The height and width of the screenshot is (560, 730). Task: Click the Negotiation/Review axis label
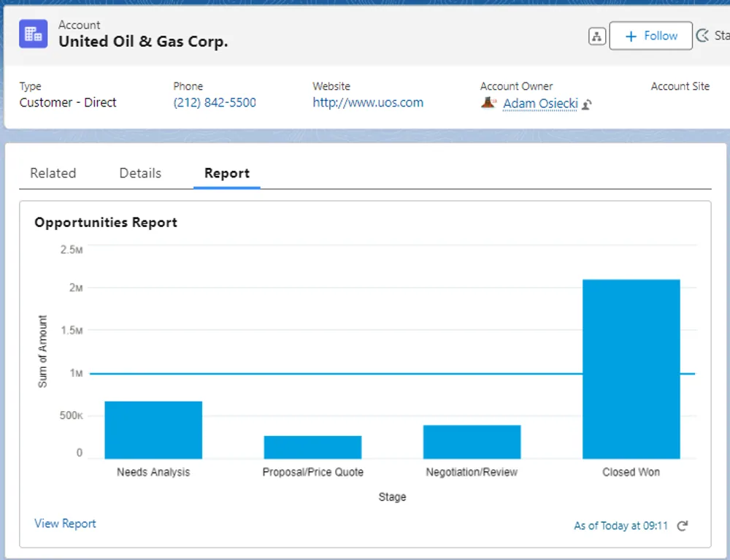(x=472, y=472)
